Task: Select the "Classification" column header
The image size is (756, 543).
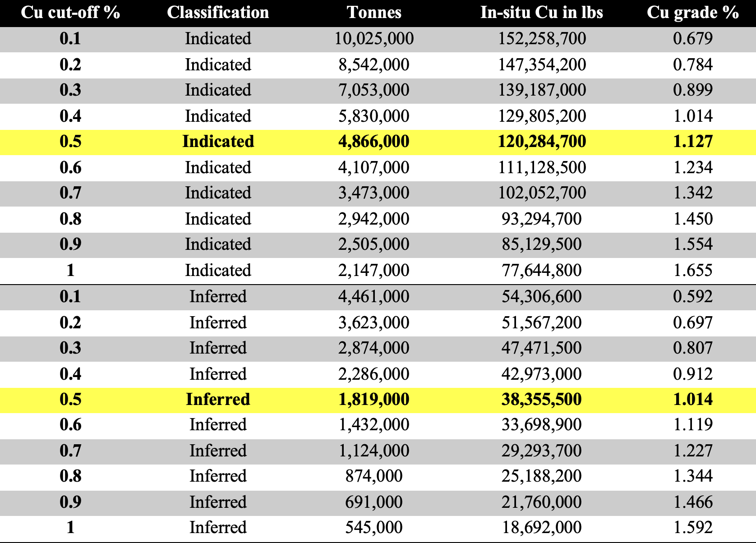Action: pos(218,13)
